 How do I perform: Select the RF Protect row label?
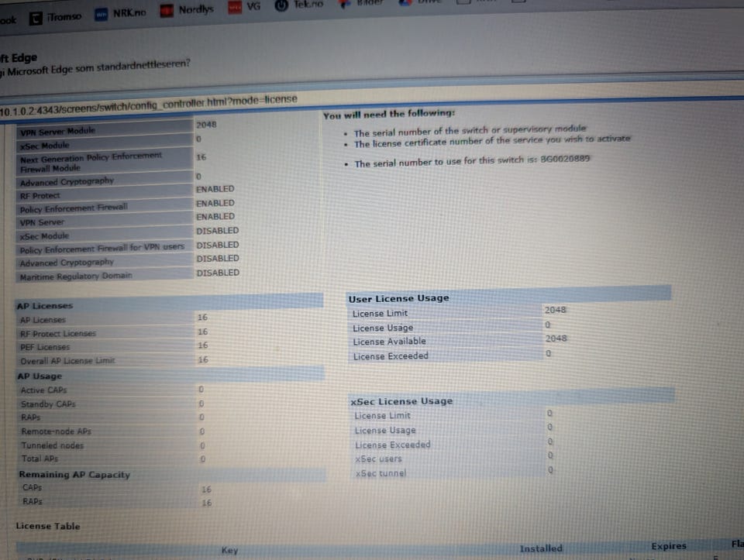click(40, 195)
